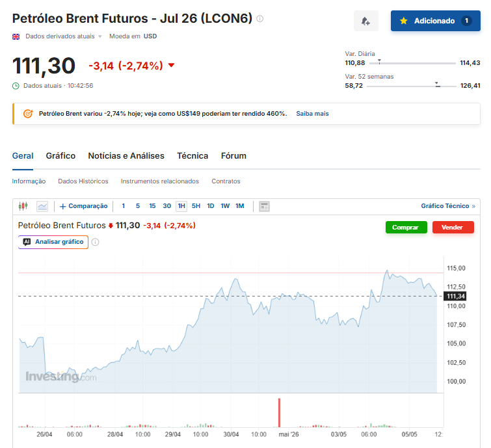Open the Saiba mais link
This screenshot has height=448, width=491.
tap(312, 114)
